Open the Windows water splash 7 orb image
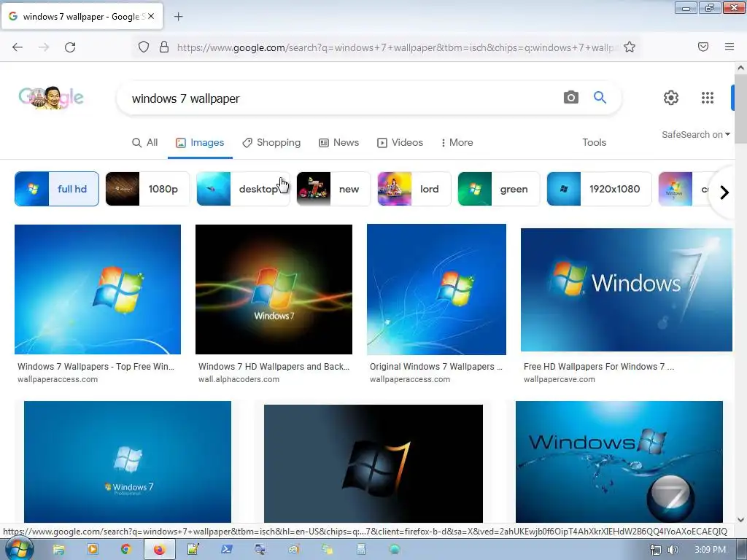 pyautogui.click(x=619, y=462)
